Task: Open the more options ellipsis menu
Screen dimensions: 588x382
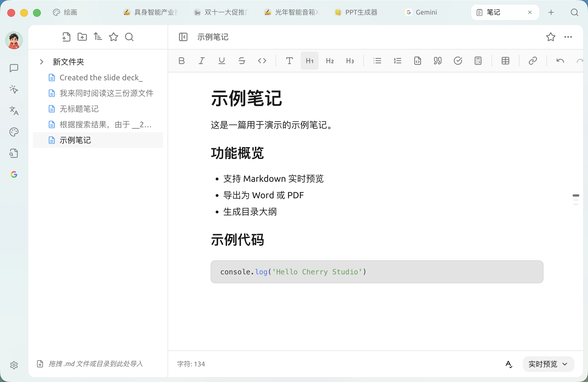Action: tap(568, 37)
